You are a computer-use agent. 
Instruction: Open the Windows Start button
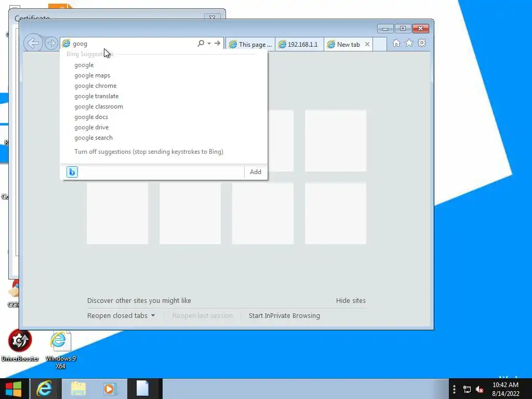[14, 389]
